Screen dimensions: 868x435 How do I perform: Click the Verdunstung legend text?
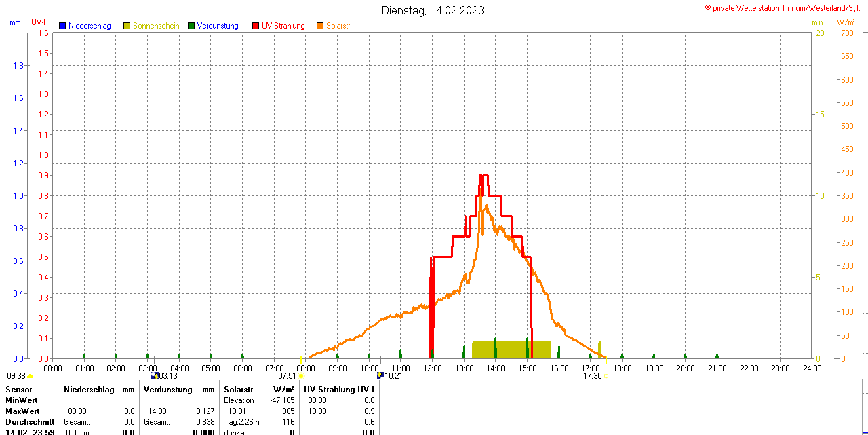tap(218, 26)
